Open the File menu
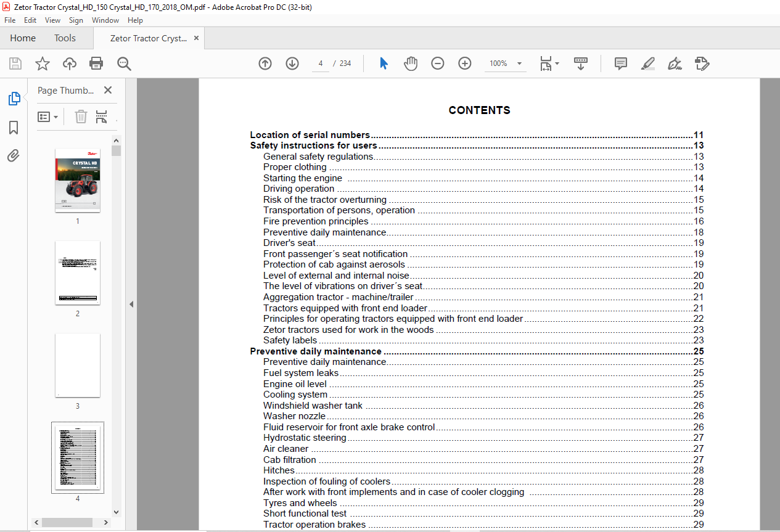The height and width of the screenshot is (532, 780). [10, 20]
